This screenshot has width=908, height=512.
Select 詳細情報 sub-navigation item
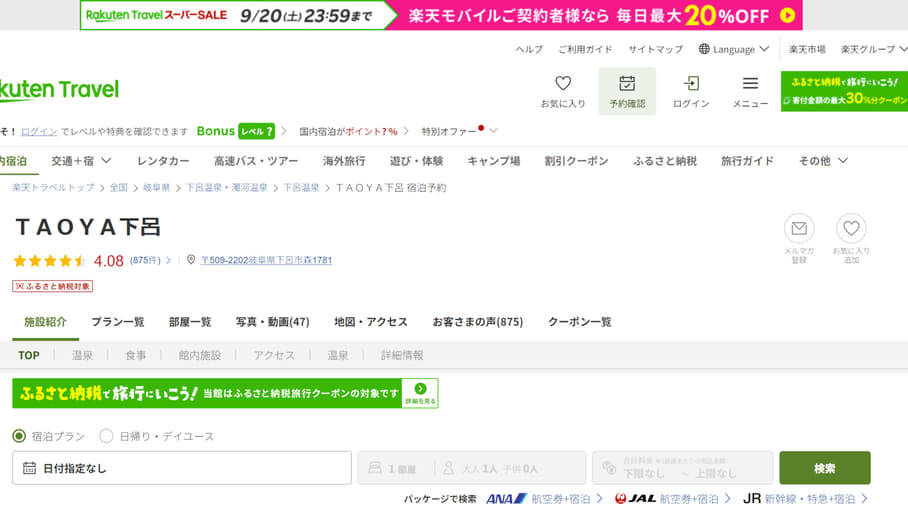pyautogui.click(x=402, y=355)
